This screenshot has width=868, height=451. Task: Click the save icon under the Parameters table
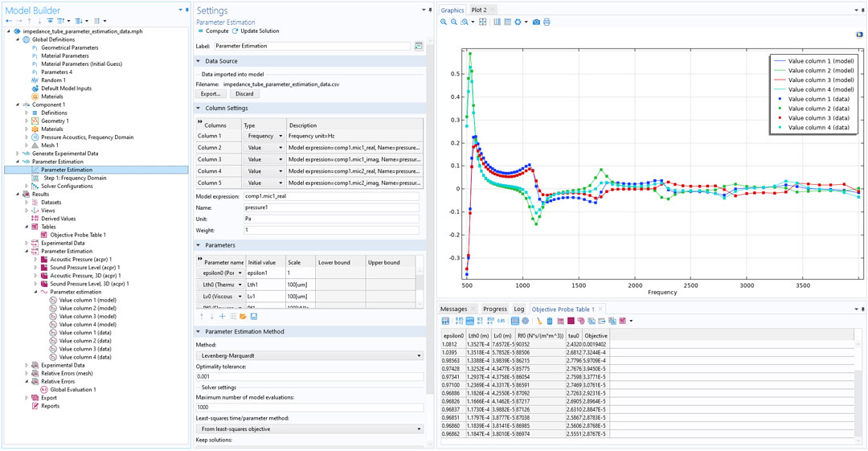253,317
